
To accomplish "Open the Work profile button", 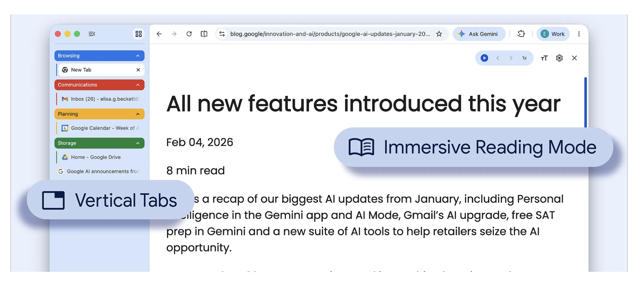I will tap(553, 34).
